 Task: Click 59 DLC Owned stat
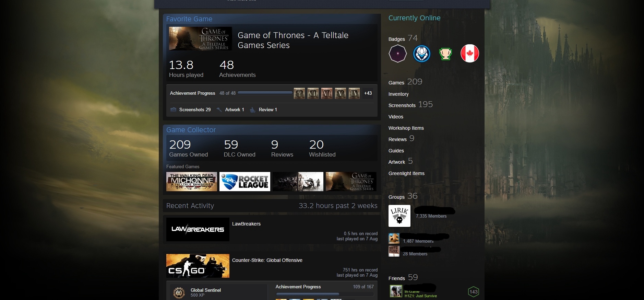(x=239, y=148)
